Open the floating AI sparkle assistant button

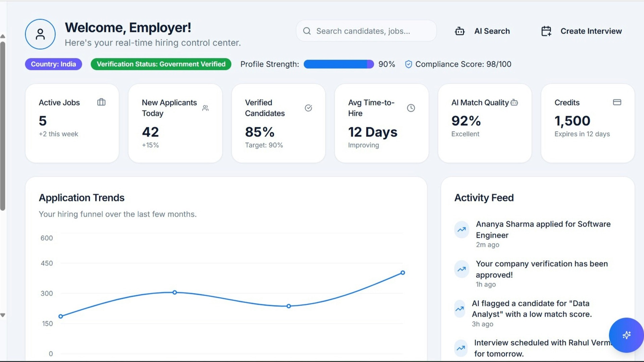(626, 335)
